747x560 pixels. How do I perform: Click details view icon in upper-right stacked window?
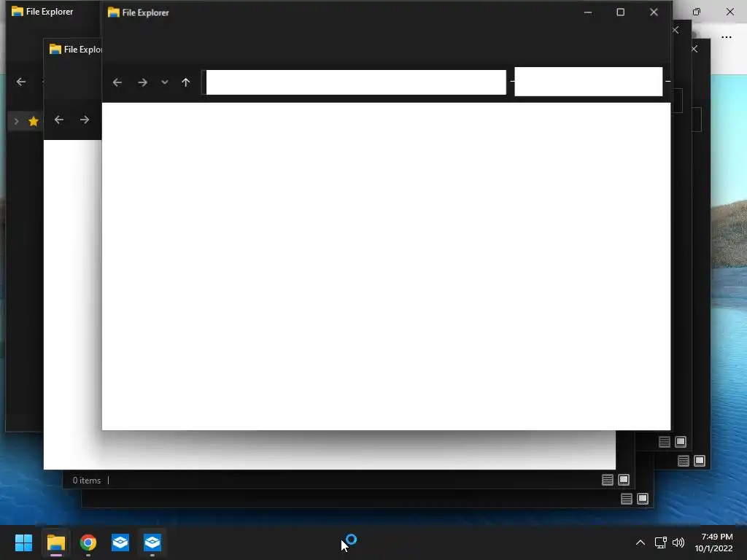click(x=665, y=442)
